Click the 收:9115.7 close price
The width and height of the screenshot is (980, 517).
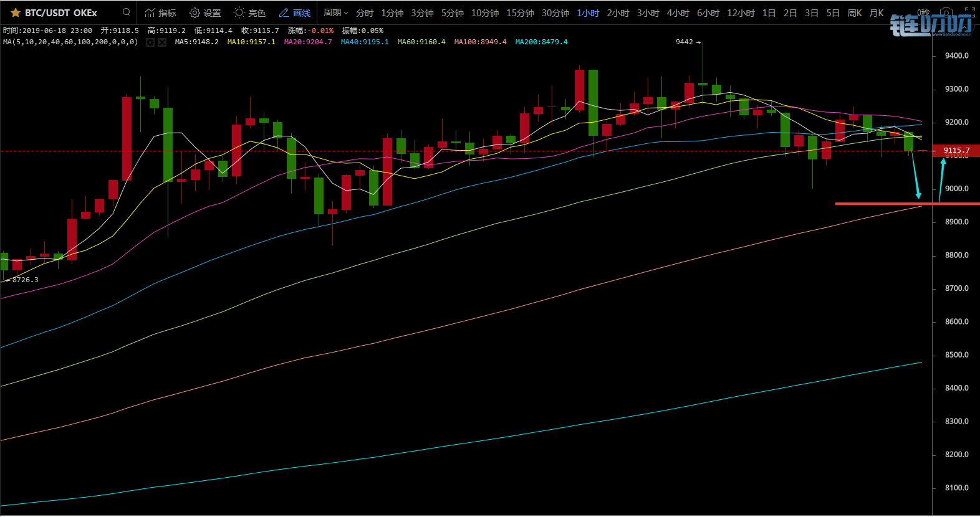(x=260, y=31)
